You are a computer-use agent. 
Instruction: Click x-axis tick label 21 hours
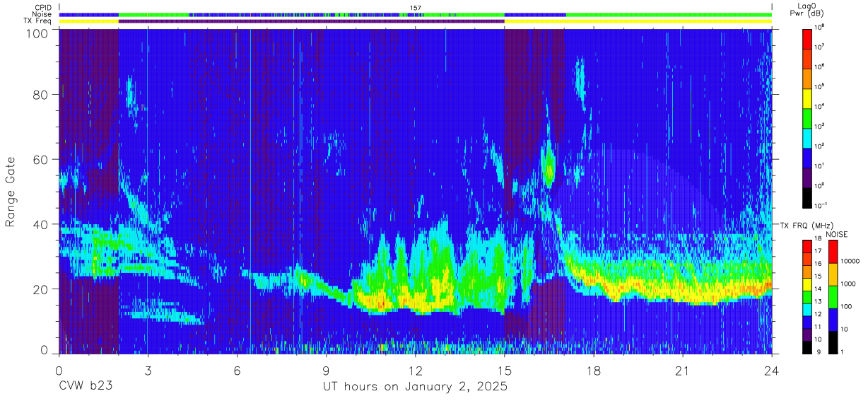[x=682, y=371]
